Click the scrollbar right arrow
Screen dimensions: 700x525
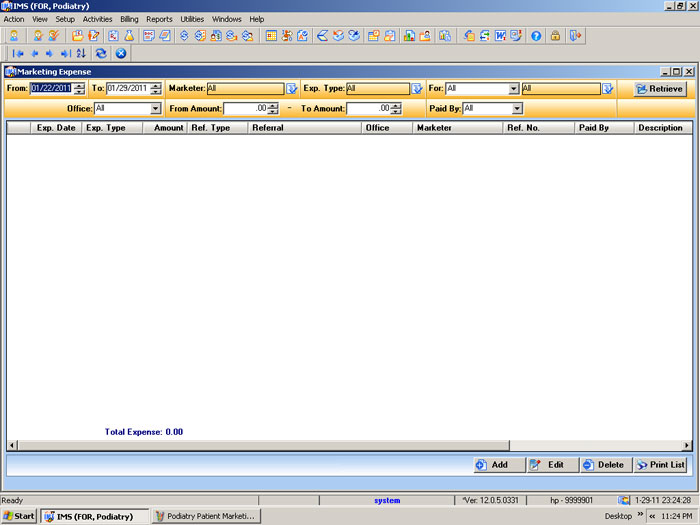pyautogui.click(x=687, y=445)
